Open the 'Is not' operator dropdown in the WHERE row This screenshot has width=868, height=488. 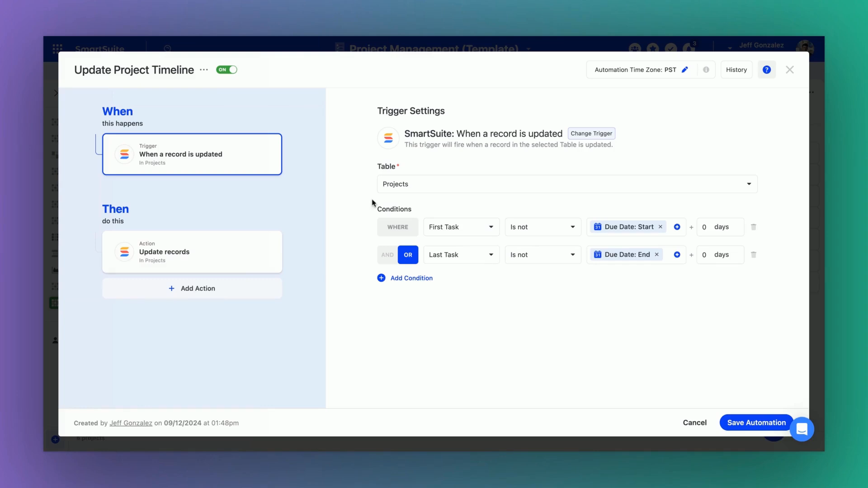point(543,227)
